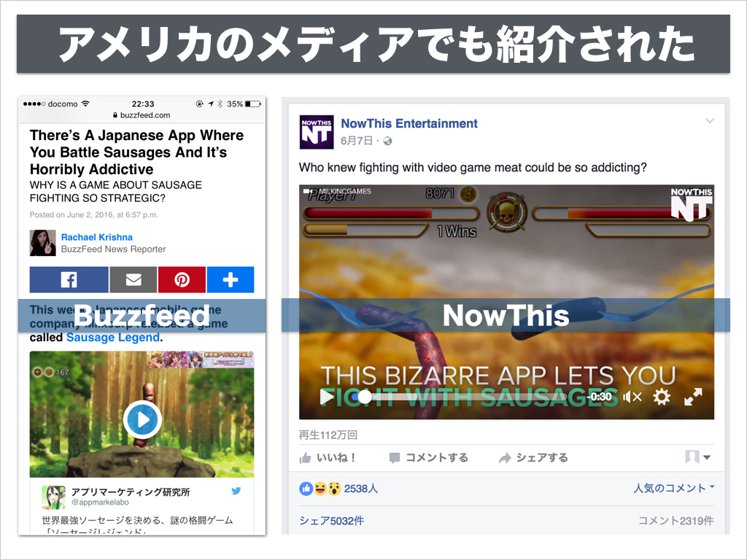This screenshot has width=747, height=560.
Task: Click the 再生112万回 view count
Action: [x=328, y=435]
